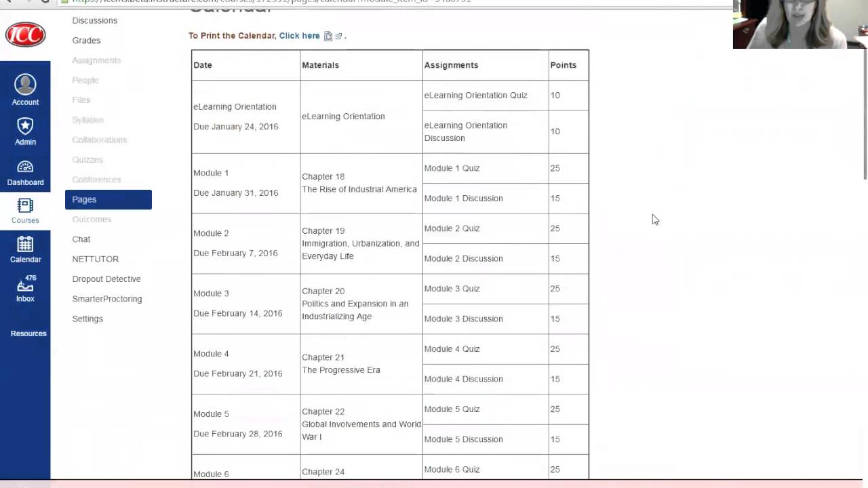Open Outcomes in the course menu
868x488 pixels.
coord(92,219)
